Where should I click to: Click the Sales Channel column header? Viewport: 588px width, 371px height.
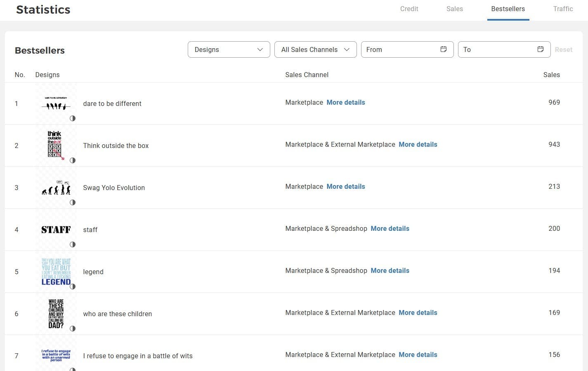[307, 75]
